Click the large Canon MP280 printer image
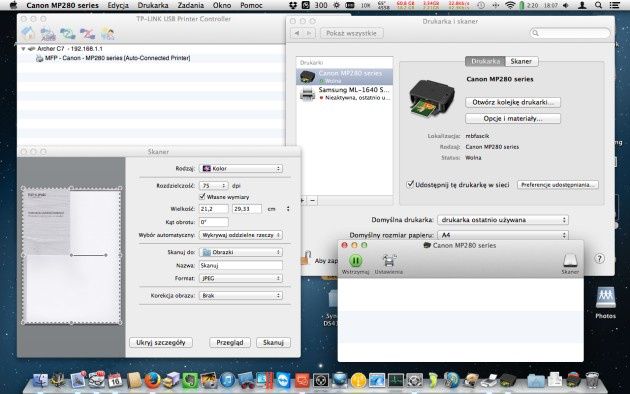Viewport: 630px width, 394px height. point(432,98)
